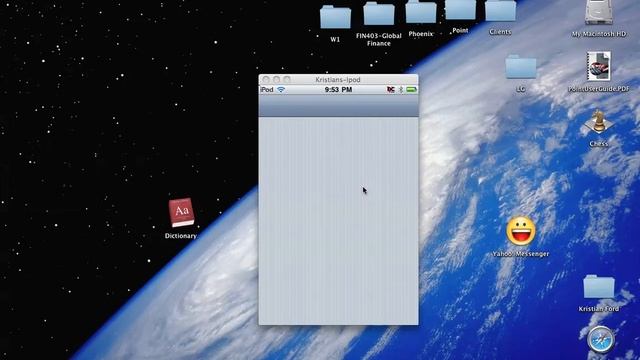Open the Phoenix folder icon
This screenshot has width=640, height=360.
[420, 12]
